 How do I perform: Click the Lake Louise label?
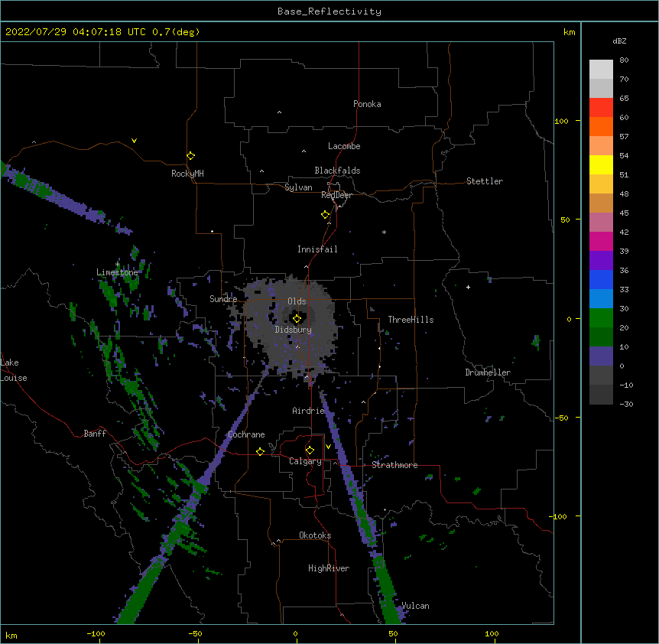14,370
